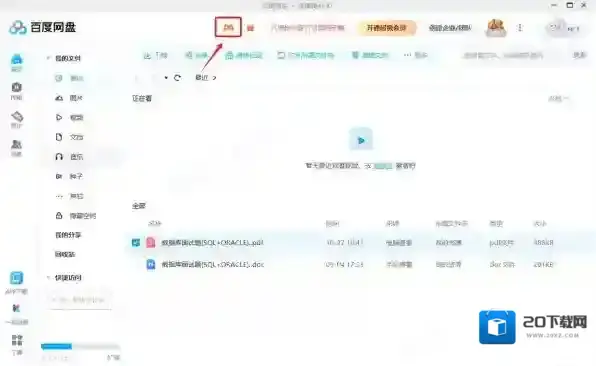This screenshot has height=366, width=596.
Task: Select 音乐 in the sidebar
Action: tap(76, 157)
